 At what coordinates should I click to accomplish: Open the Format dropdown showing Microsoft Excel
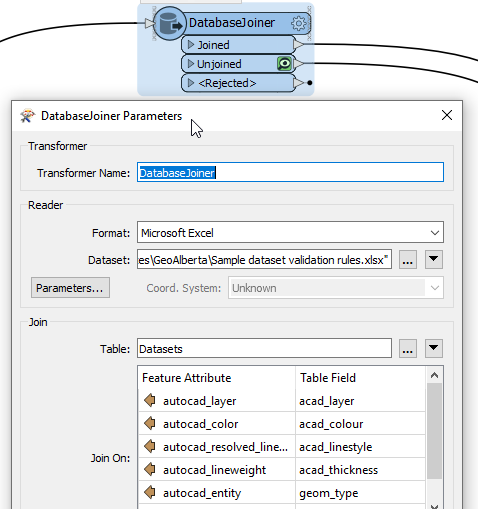tap(290, 232)
